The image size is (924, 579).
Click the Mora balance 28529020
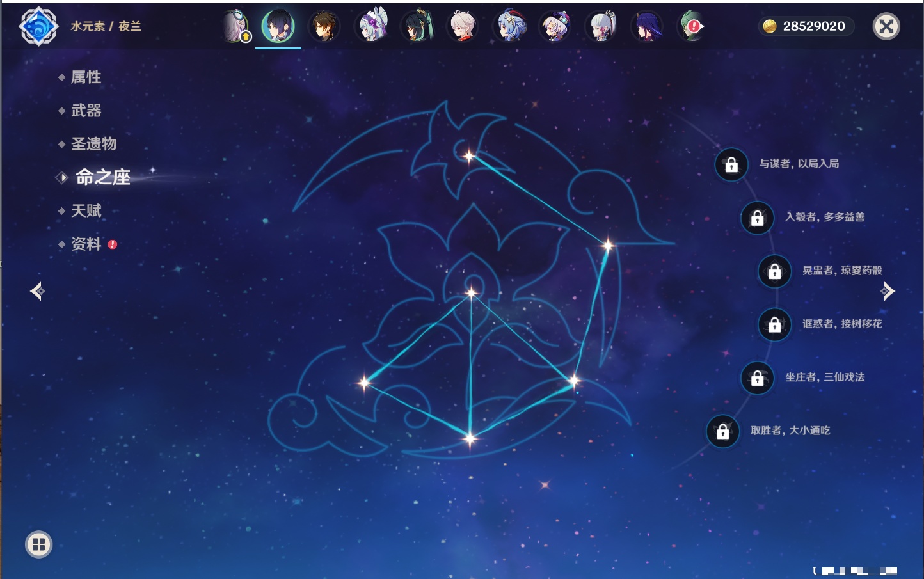tap(806, 26)
